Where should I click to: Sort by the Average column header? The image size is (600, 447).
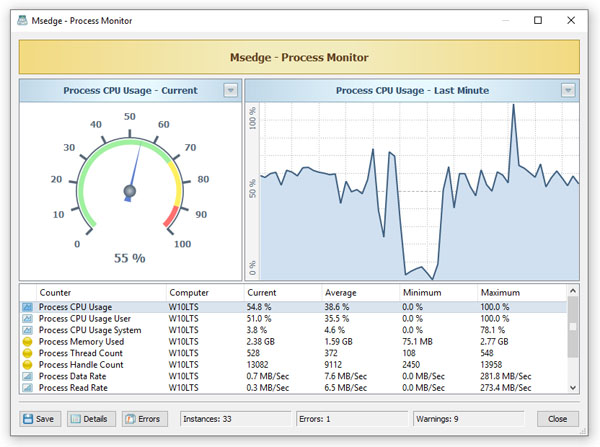pyautogui.click(x=360, y=293)
